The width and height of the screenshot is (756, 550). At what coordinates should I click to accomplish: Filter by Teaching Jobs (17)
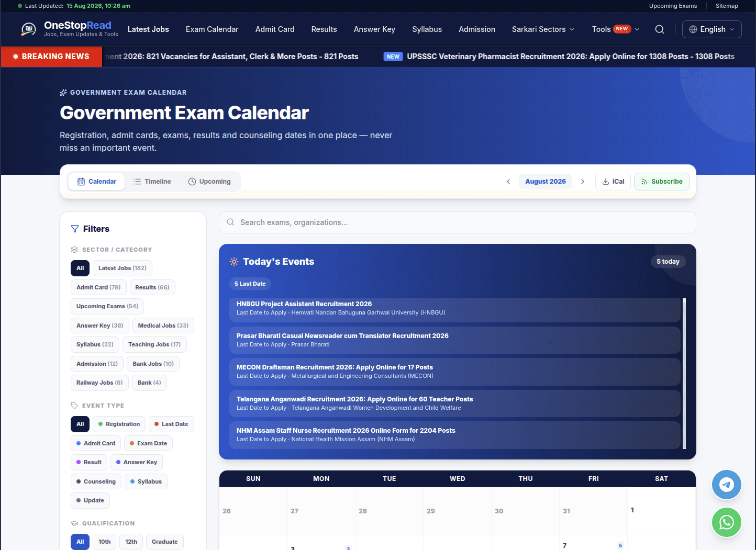click(x=154, y=344)
